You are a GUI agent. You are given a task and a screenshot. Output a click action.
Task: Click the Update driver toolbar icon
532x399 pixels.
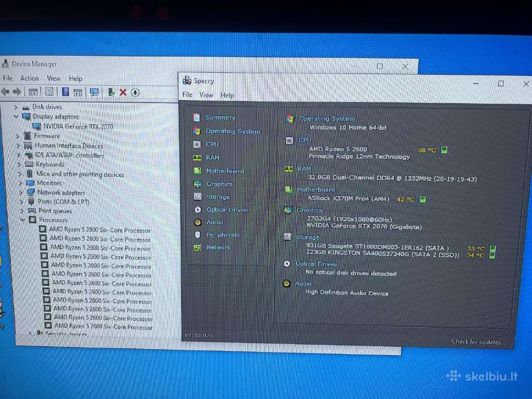[111, 92]
